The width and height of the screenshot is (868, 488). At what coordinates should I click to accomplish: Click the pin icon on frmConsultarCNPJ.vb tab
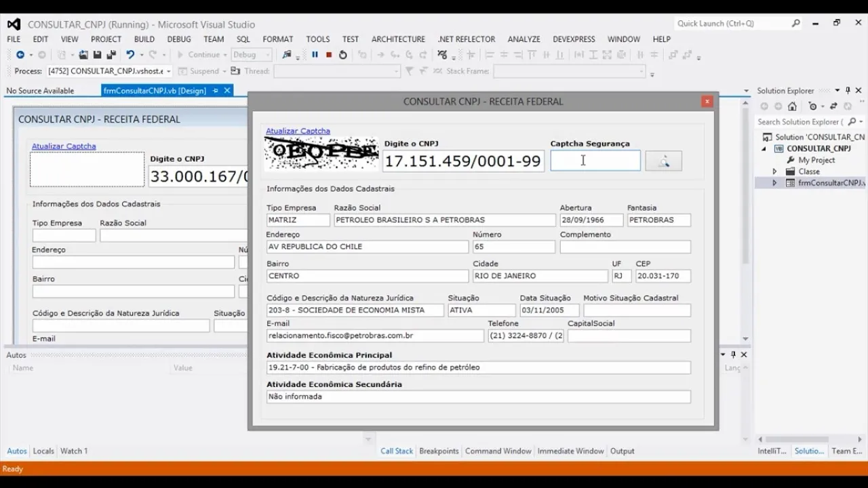[x=216, y=90]
